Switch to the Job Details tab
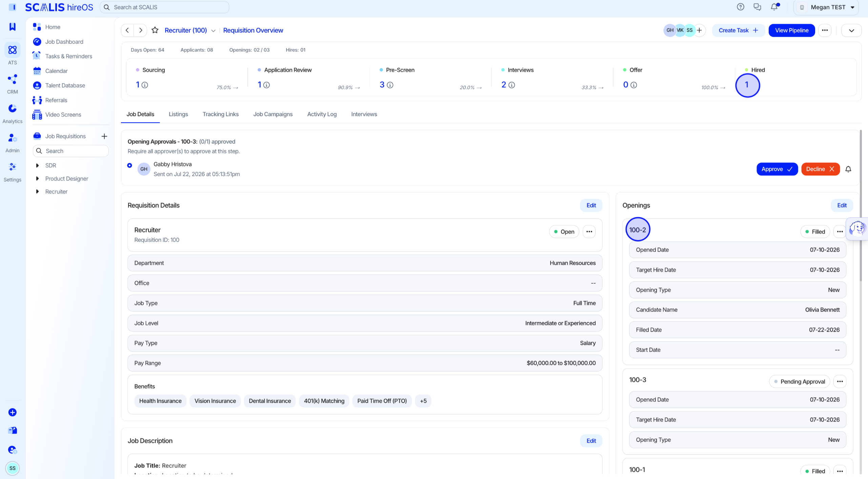The image size is (868, 479). click(x=140, y=114)
